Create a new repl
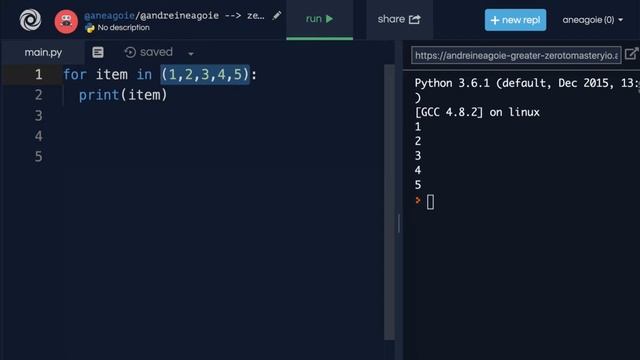This screenshot has width=640, height=360. point(515,20)
